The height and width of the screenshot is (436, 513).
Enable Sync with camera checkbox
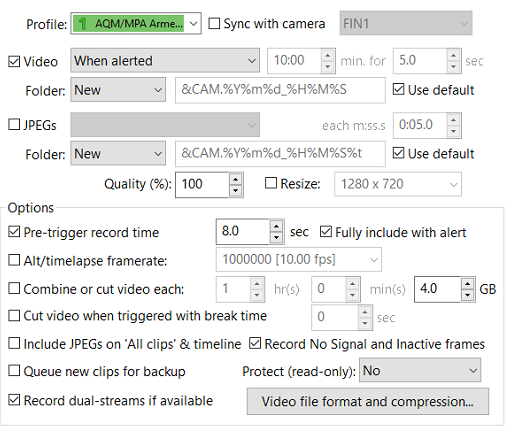[x=214, y=24]
